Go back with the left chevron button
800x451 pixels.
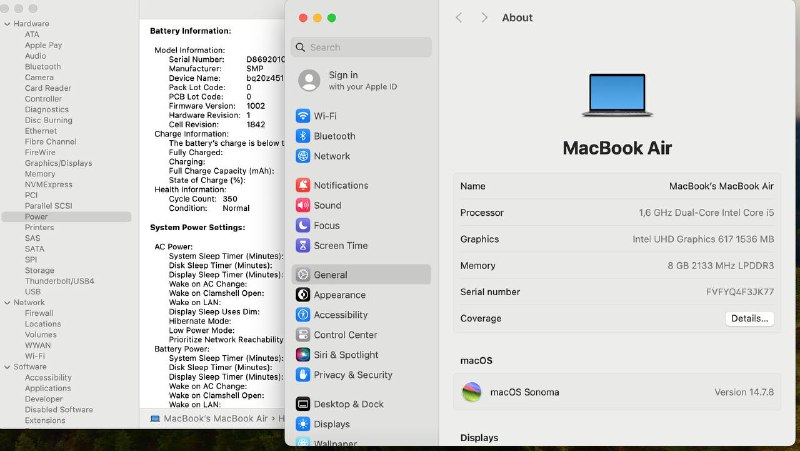point(459,18)
